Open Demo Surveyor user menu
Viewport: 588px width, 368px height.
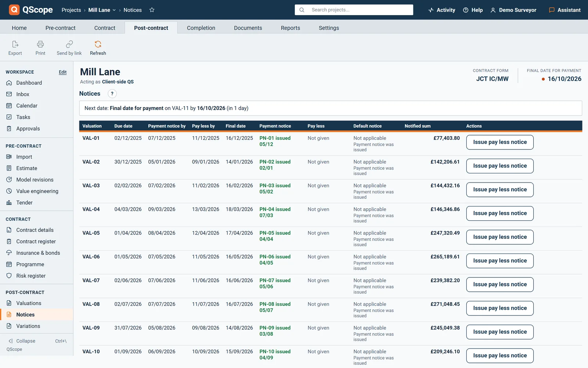(x=513, y=10)
